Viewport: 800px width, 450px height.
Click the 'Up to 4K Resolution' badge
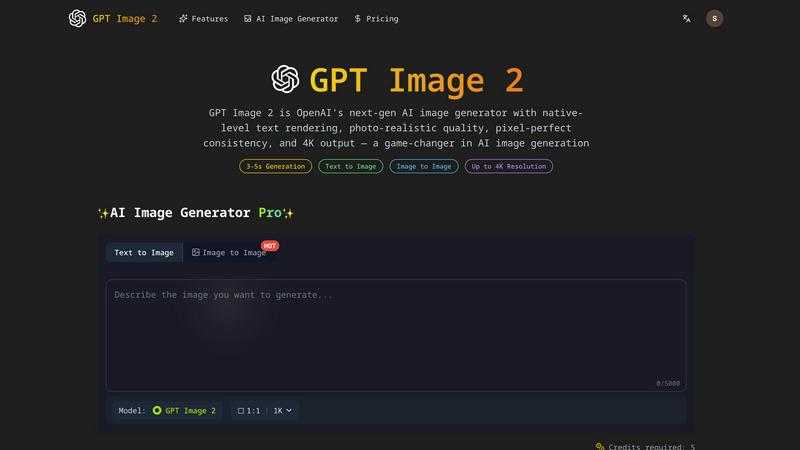click(509, 166)
